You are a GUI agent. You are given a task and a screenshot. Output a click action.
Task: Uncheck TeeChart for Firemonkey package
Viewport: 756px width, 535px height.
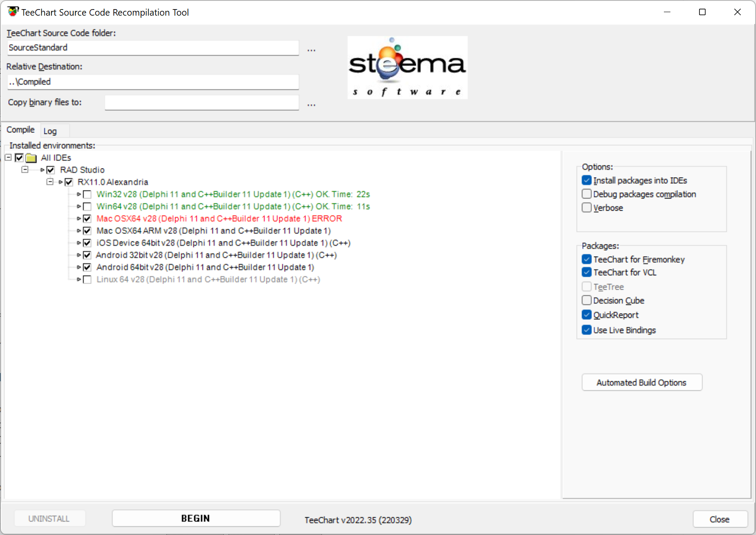tap(587, 259)
